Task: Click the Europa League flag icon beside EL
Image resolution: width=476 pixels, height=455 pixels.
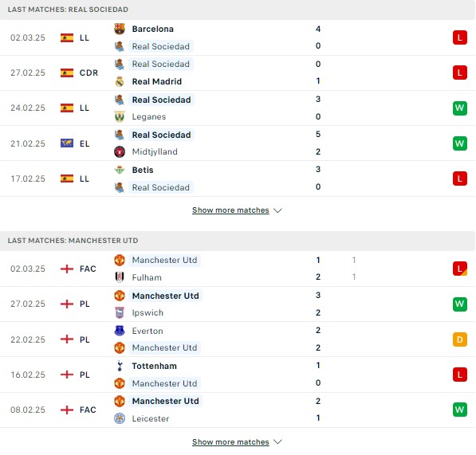Action: tap(67, 143)
